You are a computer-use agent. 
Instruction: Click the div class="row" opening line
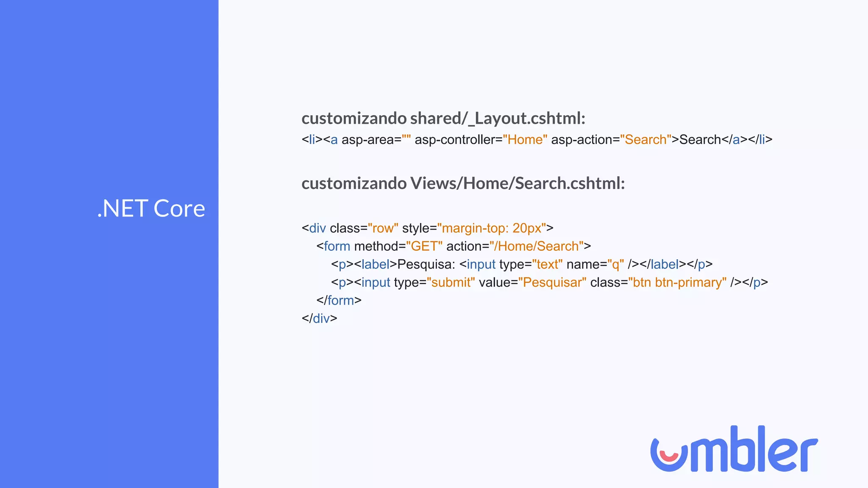(428, 228)
